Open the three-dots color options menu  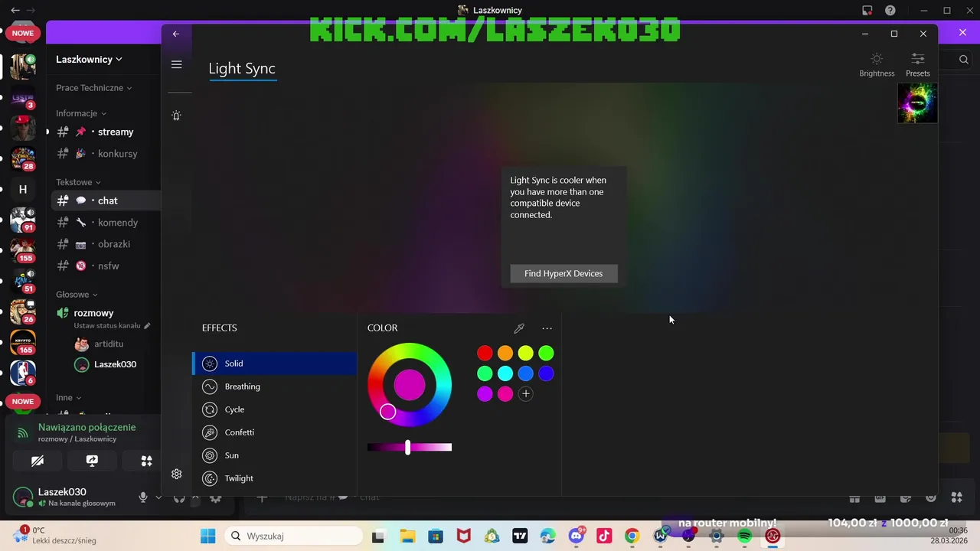tap(547, 328)
